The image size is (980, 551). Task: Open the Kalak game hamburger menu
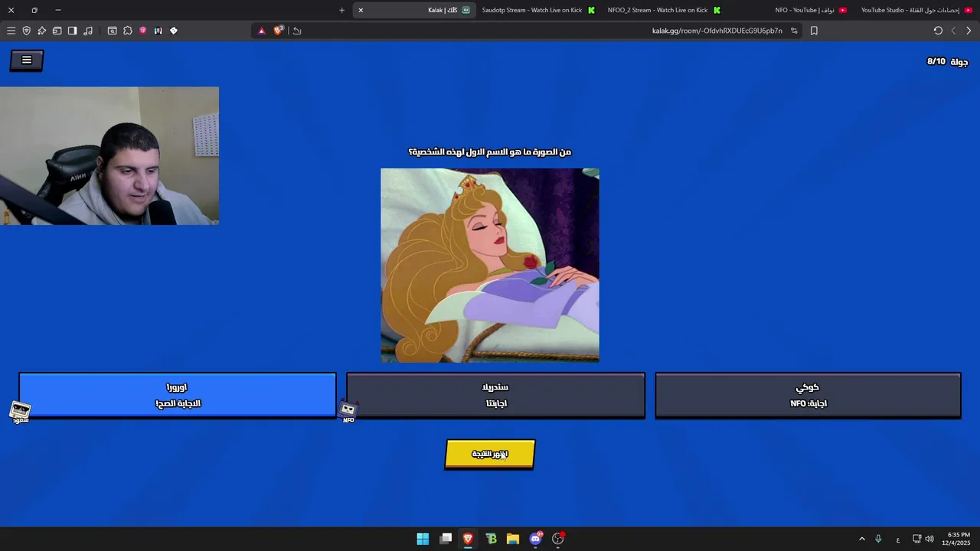coord(27,60)
